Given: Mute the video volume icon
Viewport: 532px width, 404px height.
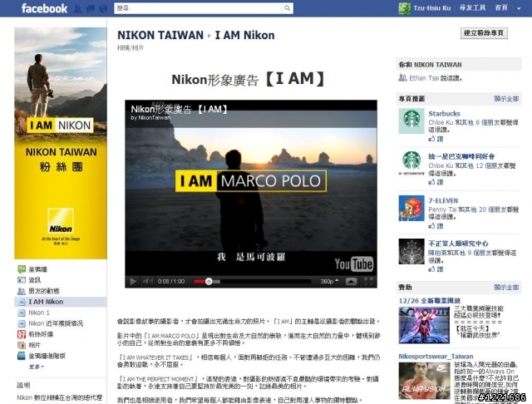Looking at the screenshot, I should (x=147, y=281).
